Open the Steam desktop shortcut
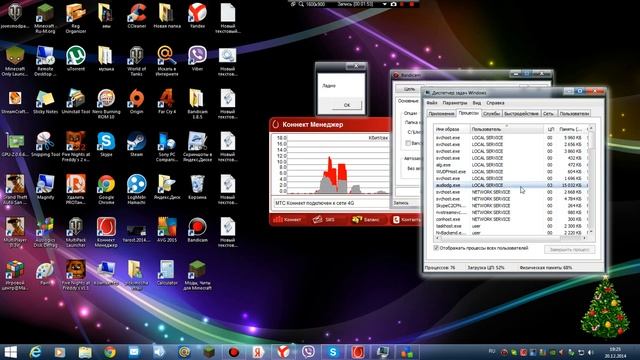 [136, 144]
